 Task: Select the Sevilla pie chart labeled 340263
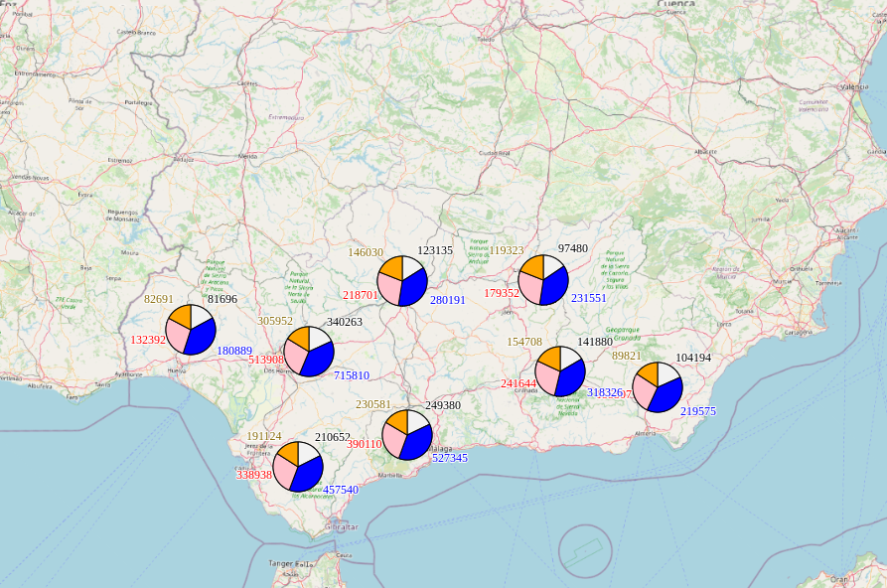point(309,352)
